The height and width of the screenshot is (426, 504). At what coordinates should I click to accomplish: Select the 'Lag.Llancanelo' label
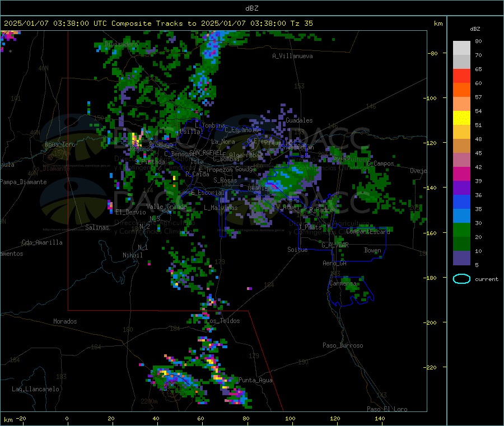35,389
